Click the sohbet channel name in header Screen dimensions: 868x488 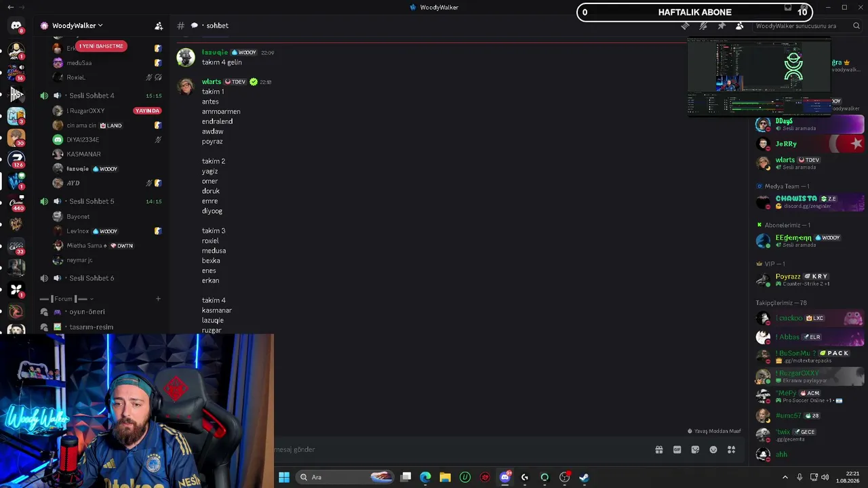tap(217, 26)
